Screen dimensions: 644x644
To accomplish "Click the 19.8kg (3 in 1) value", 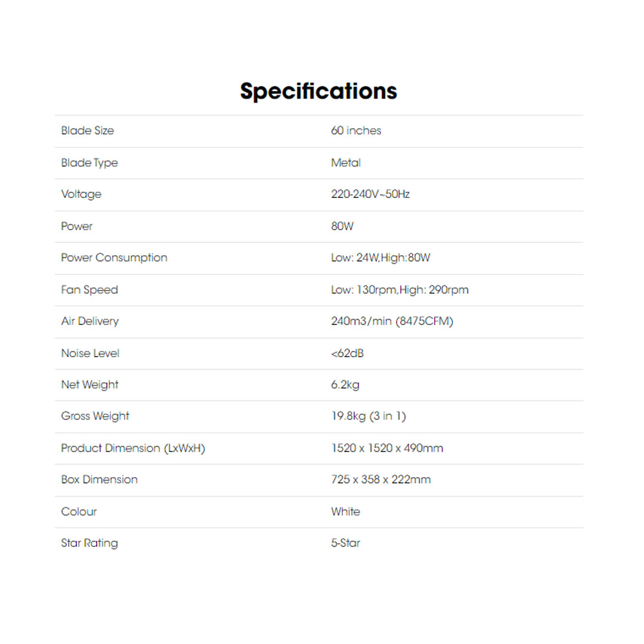I will [x=369, y=416].
